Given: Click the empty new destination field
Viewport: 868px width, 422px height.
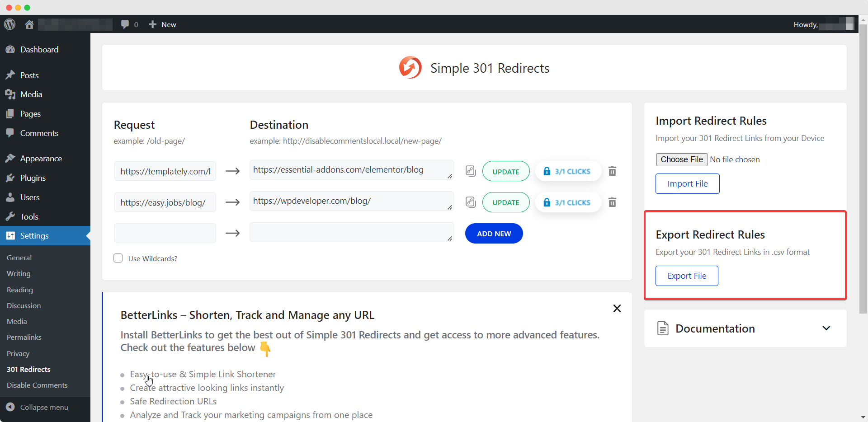Looking at the screenshot, I should pyautogui.click(x=352, y=232).
